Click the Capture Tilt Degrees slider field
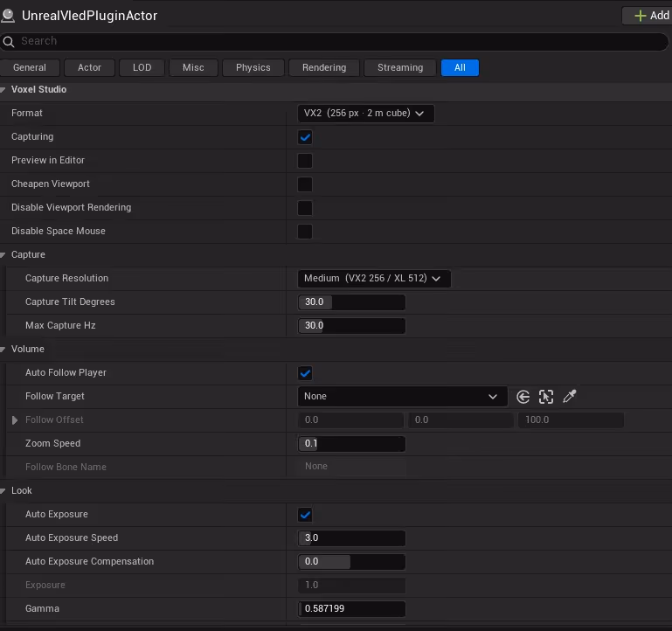 tap(351, 302)
